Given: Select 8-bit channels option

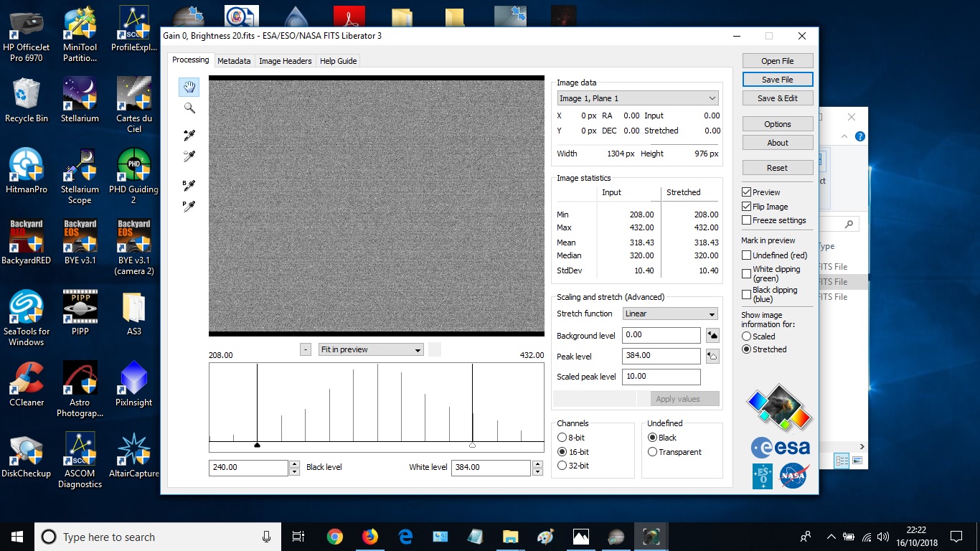Looking at the screenshot, I should pyautogui.click(x=562, y=438).
